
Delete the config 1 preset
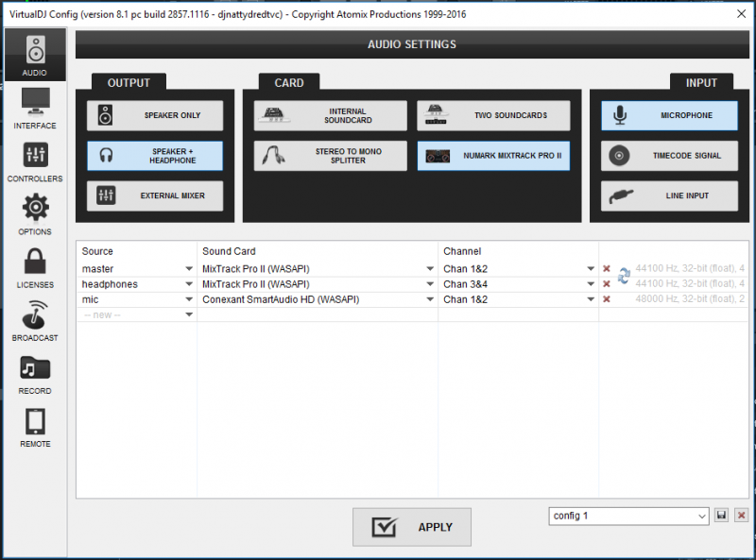pyautogui.click(x=742, y=516)
